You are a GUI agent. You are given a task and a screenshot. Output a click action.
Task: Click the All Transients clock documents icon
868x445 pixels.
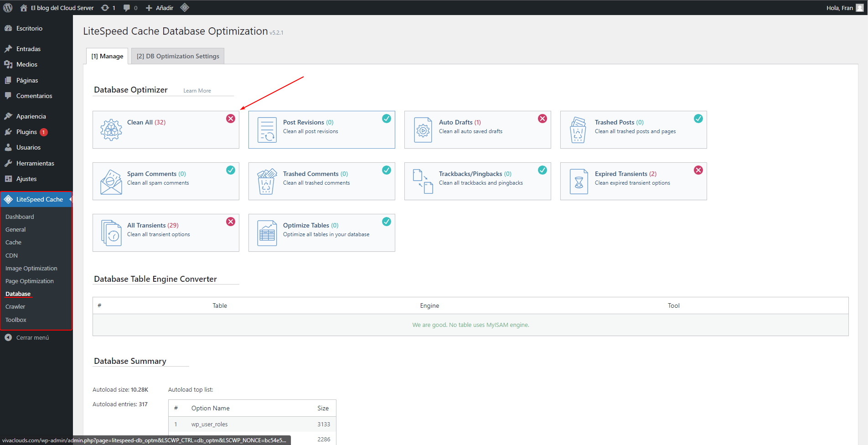[x=111, y=233]
